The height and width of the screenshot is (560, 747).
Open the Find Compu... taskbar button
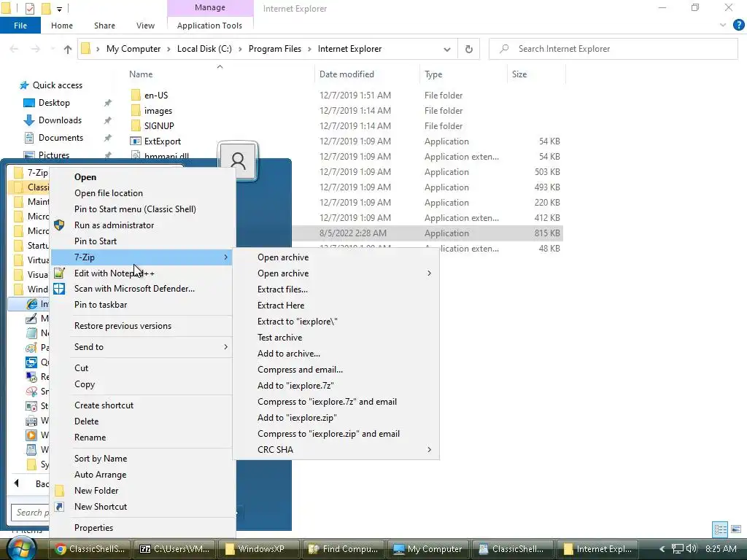[x=344, y=549]
